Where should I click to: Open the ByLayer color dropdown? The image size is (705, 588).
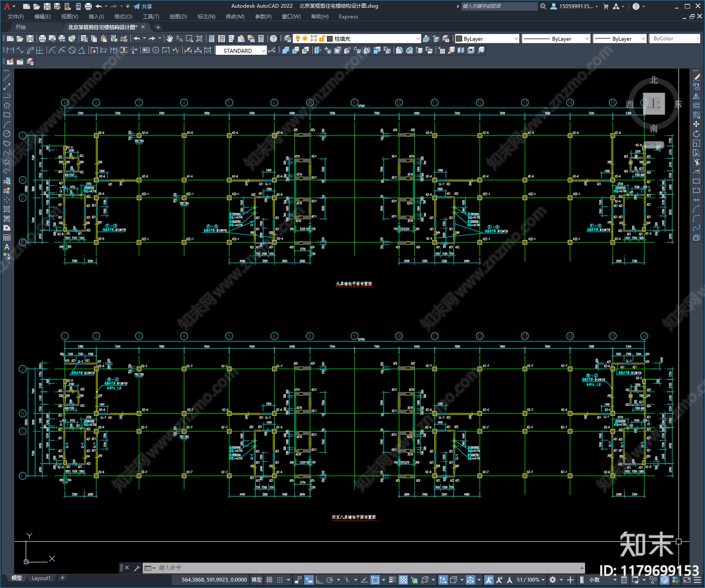click(x=487, y=39)
